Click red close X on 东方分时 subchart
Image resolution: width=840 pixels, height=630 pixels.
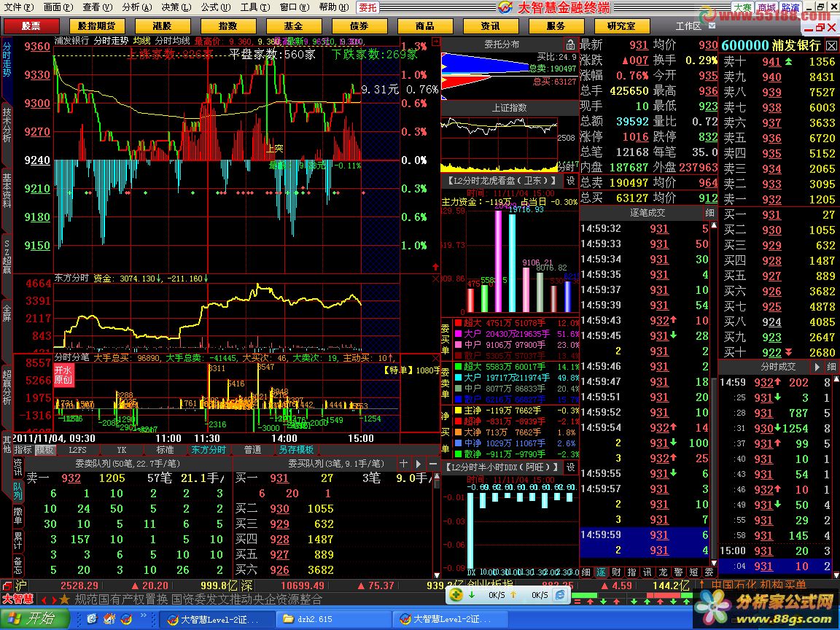(435, 279)
